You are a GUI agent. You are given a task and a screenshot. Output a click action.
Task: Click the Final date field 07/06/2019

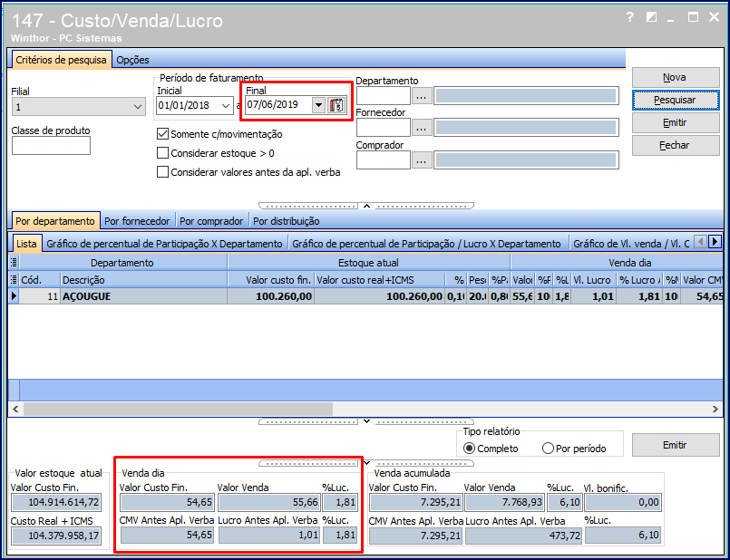[x=277, y=105]
